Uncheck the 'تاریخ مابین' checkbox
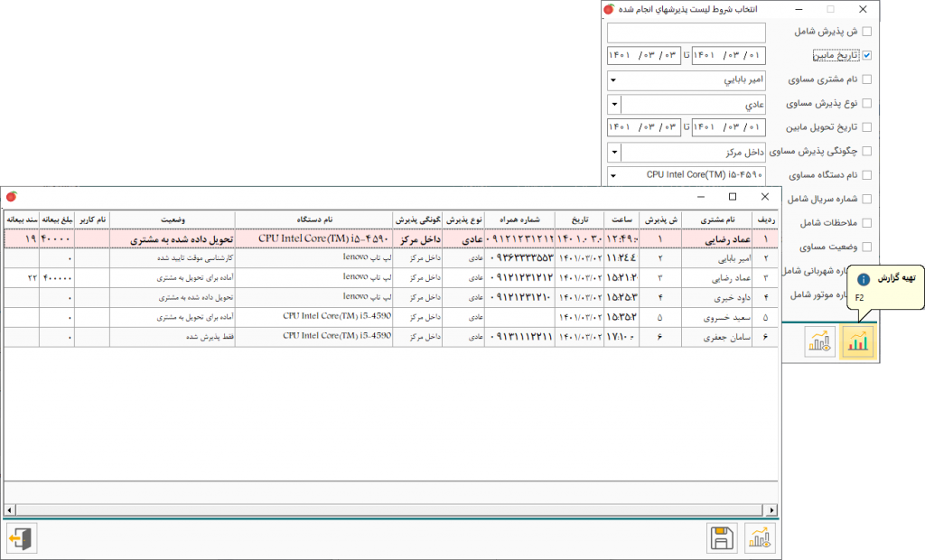This screenshot has width=925, height=560. click(x=866, y=55)
